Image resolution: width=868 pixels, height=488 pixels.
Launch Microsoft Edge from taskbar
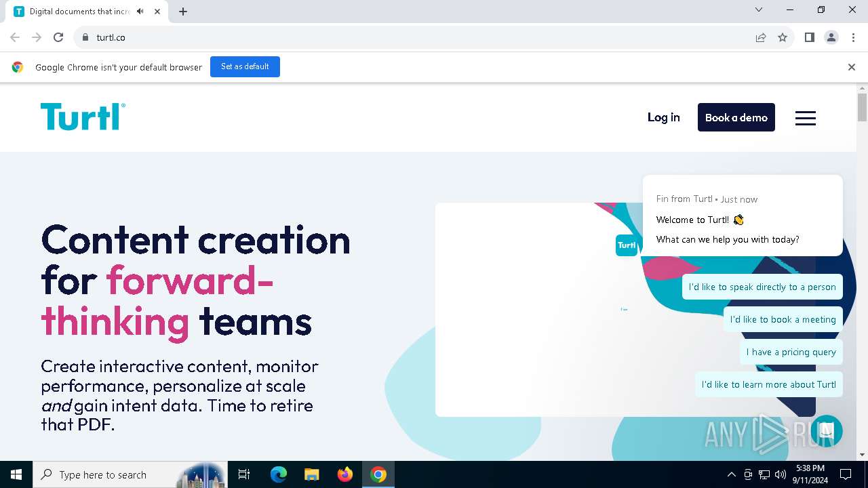pyautogui.click(x=279, y=474)
